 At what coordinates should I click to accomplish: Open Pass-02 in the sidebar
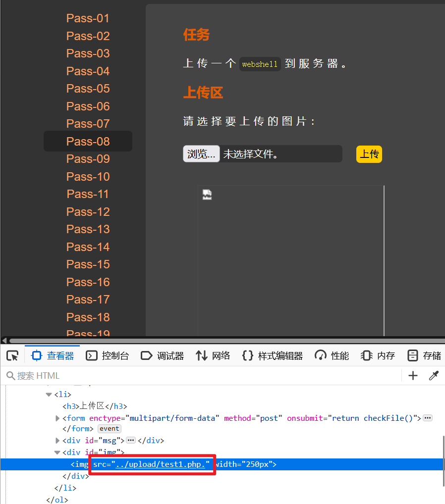point(88,36)
